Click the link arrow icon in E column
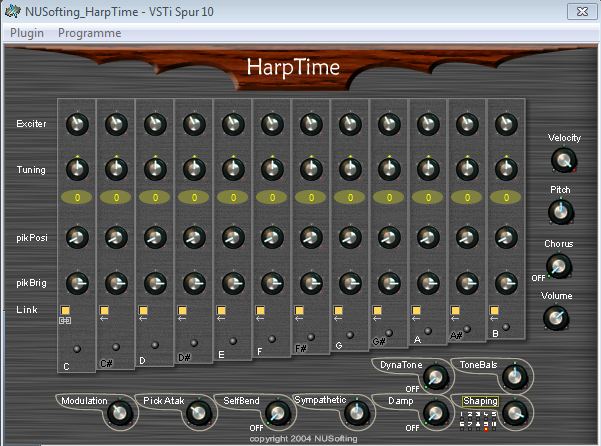Viewport: 601px width, 446px height. pos(221,318)
